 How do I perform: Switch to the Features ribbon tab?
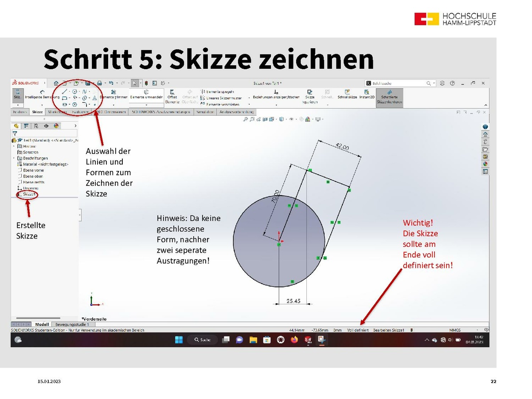coord(20,112)
